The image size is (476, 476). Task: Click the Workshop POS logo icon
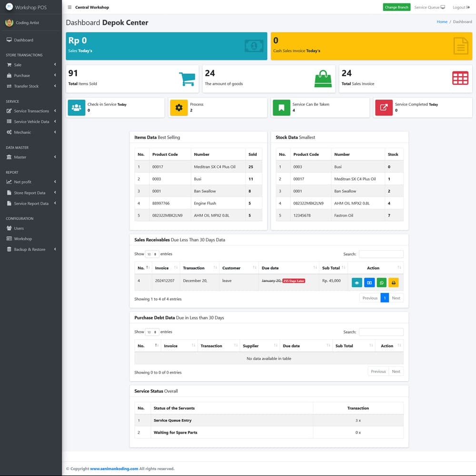(9, 7)
